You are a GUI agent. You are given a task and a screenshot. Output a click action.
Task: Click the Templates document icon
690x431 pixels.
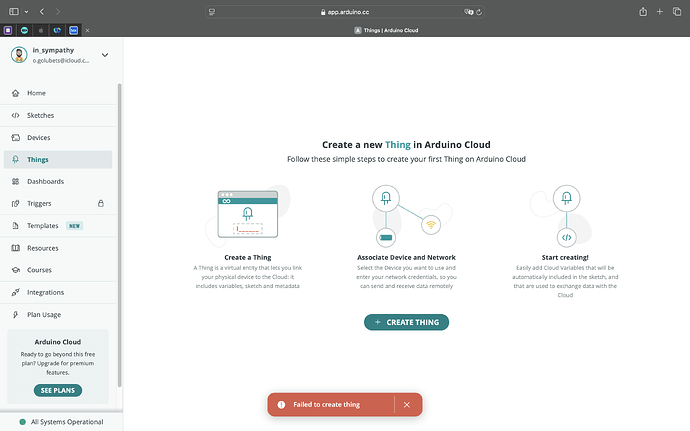coord(15,226)
